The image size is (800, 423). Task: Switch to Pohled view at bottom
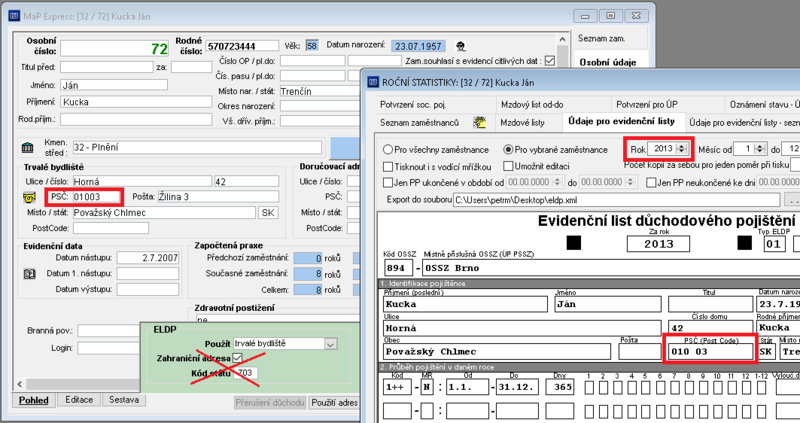tap(34, 400)
